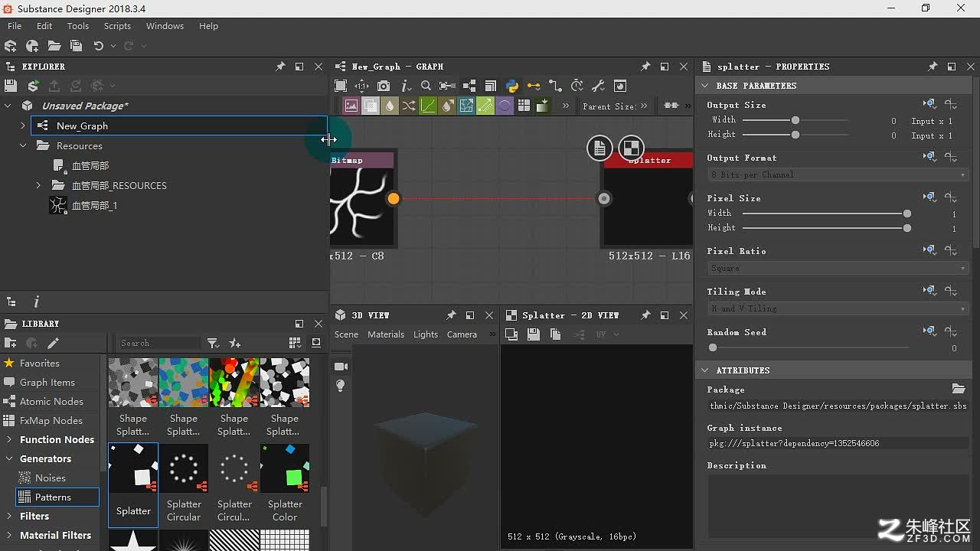
Task: Open the Help menu
Action: [x=208, y=26]
